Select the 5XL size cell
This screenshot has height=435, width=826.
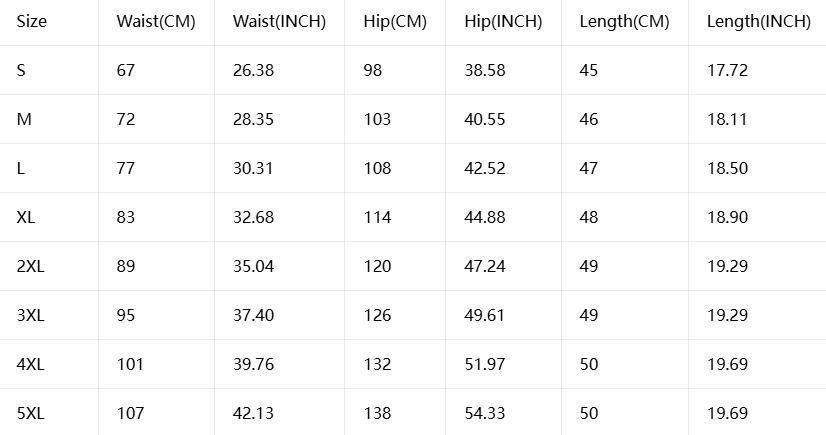coord(31,413)
